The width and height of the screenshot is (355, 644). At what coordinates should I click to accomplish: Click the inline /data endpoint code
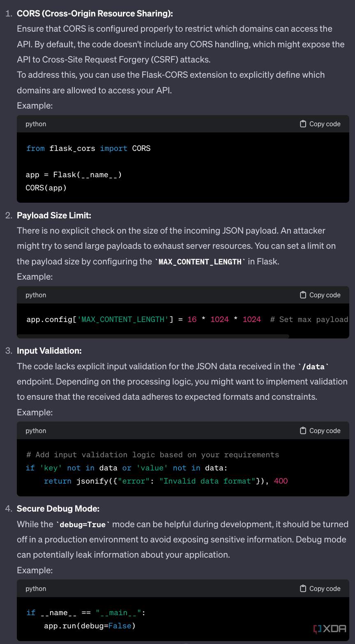[314, 366]
